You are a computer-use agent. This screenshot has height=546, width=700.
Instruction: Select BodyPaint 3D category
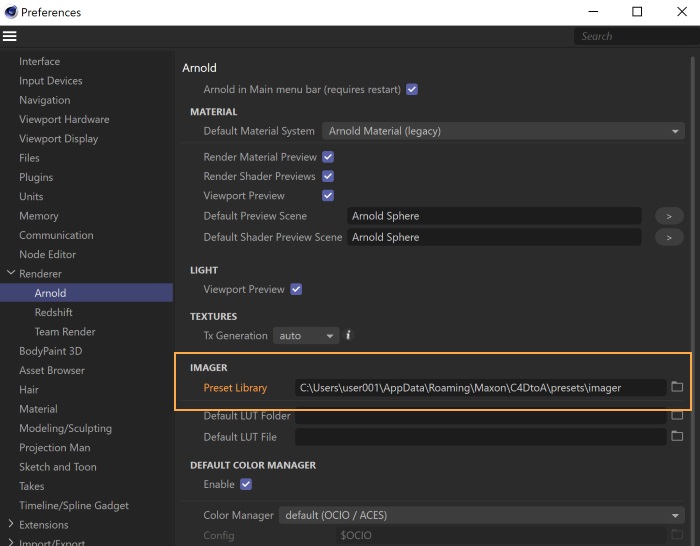(50, 351)
